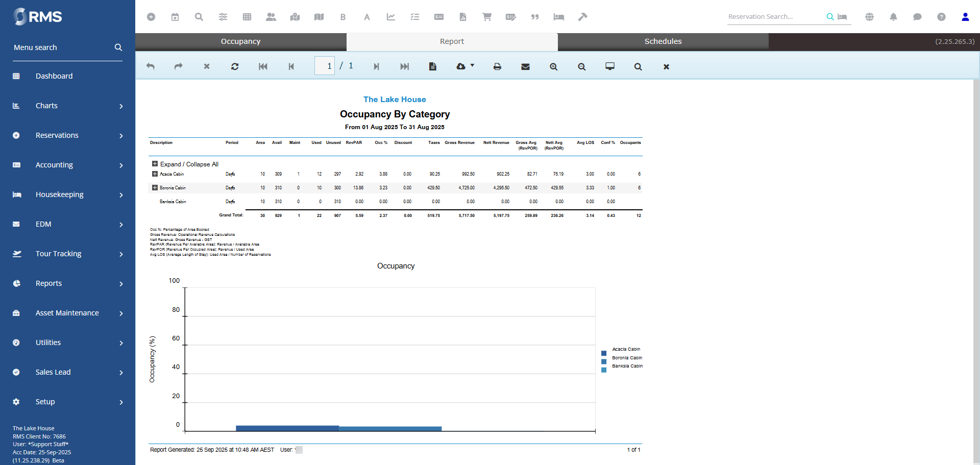Expand the Tour Tracking menu
980x465 pixels.
67,254
